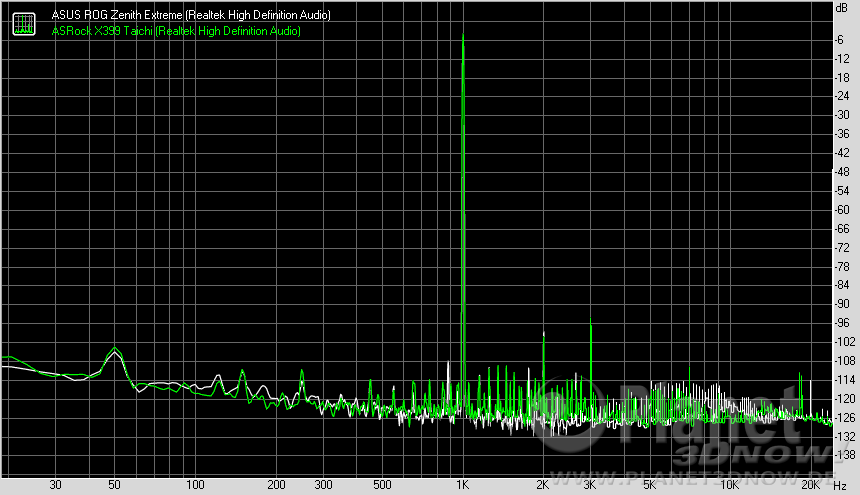Click the 2 kHz harmonic peak tip

[x=544, y=333]
